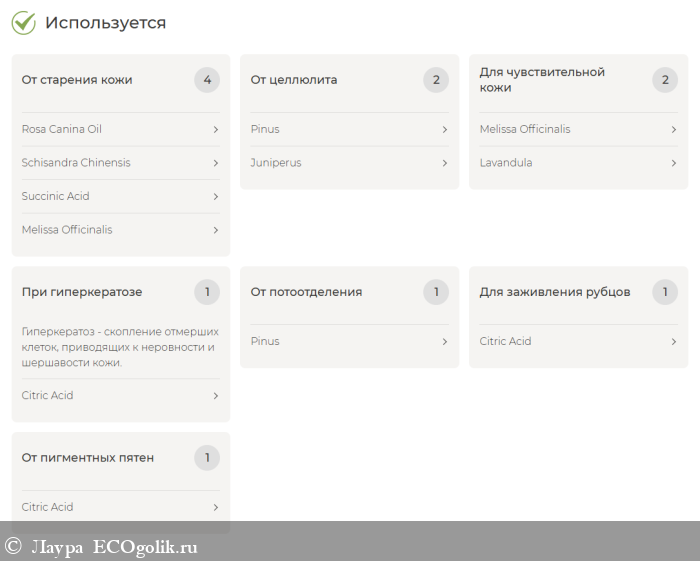
Task: Open the Schisandra Chinensis ingredient
Action: coord(76,163)
